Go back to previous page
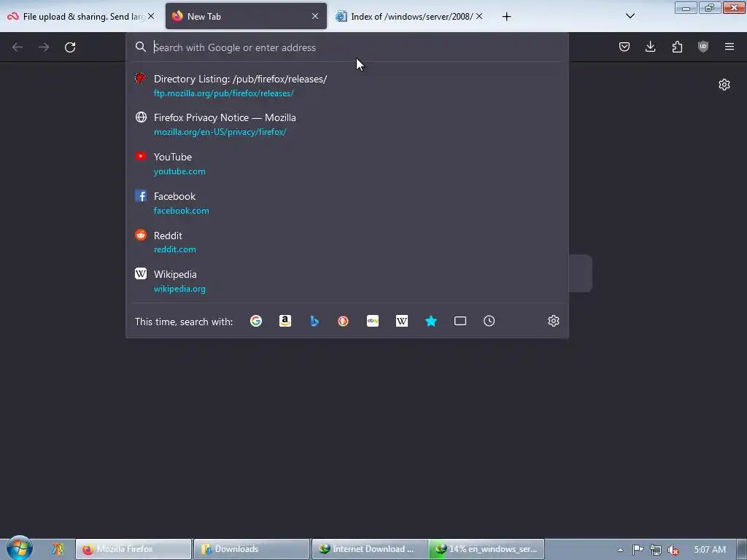747x560 pixels. pyautogui.click(x=18, y=47)
